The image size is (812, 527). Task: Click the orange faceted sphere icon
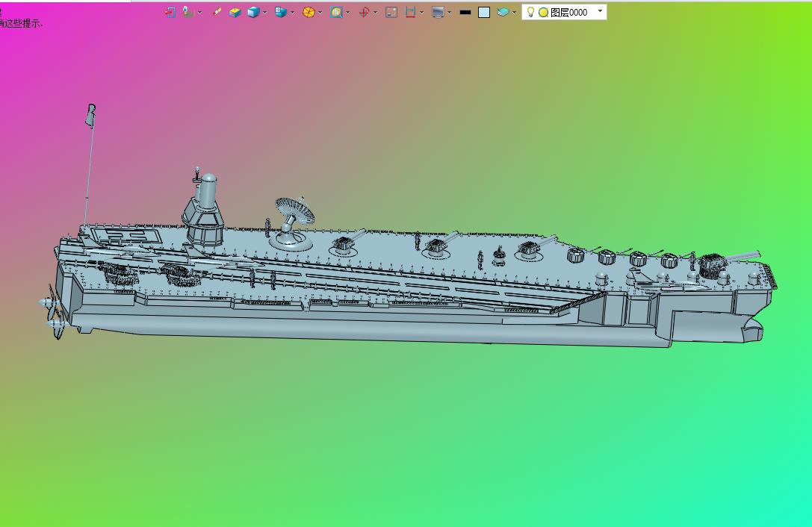[x=309, y=13]
